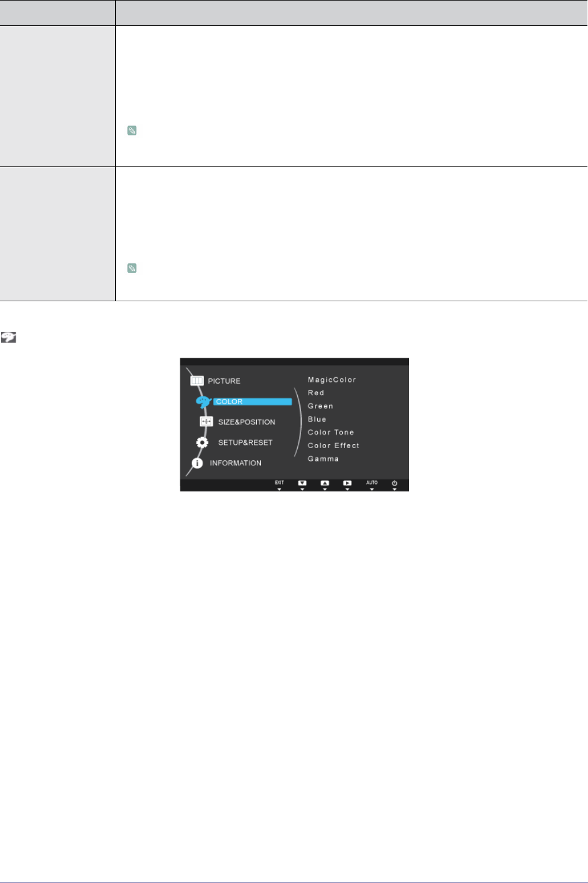Image resolution: width=588 pixels, height=883 pixels.
Task: Open the Gamma setting
Action: coord(323,459)
